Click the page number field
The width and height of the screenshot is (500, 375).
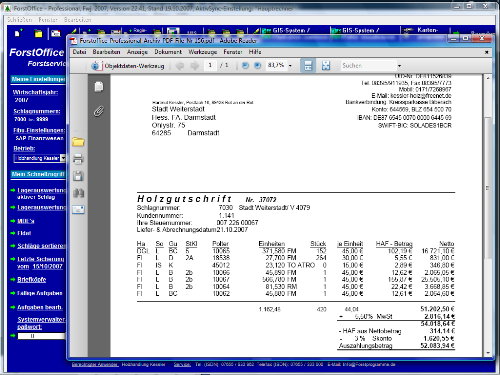(x=210, y=65)
